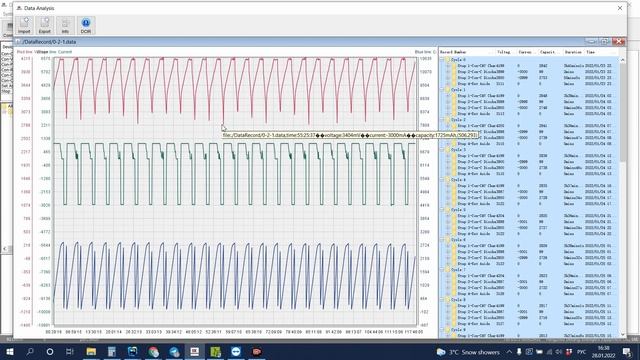Select the Cycle 0 folder row
The width and height of the screenshot is (640, 360).
pos(529,60)
